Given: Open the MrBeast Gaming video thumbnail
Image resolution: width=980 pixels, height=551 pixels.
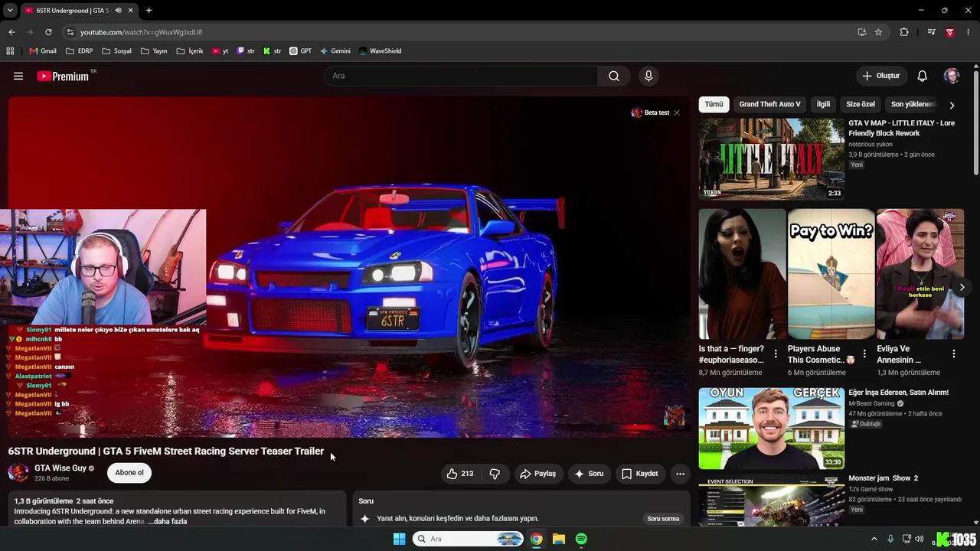Looking at the screenshot, I should point(772,429).
